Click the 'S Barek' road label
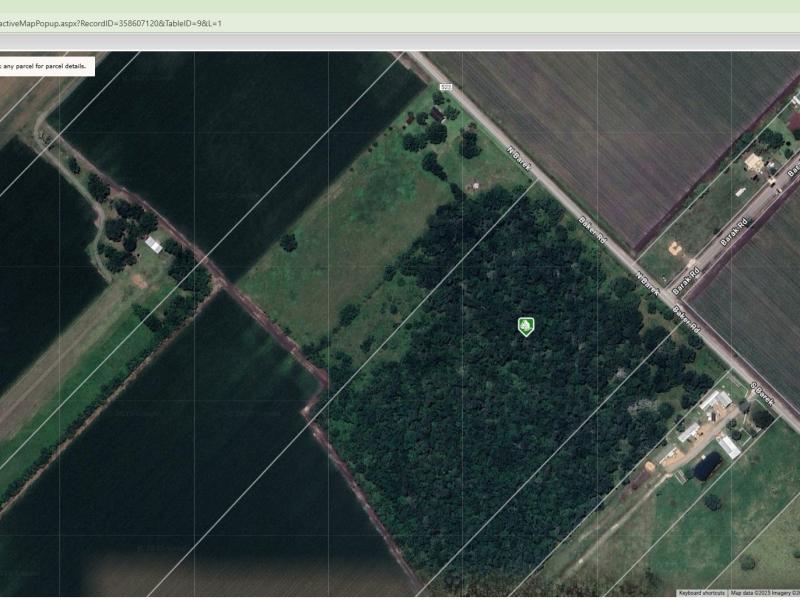800x600 pixels. 762,394
